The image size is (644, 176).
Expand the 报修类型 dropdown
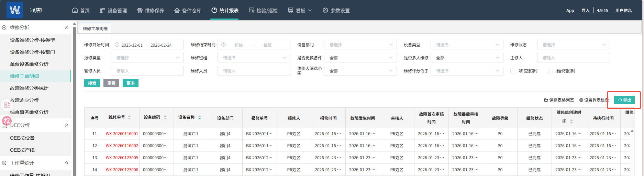point(147,58)
